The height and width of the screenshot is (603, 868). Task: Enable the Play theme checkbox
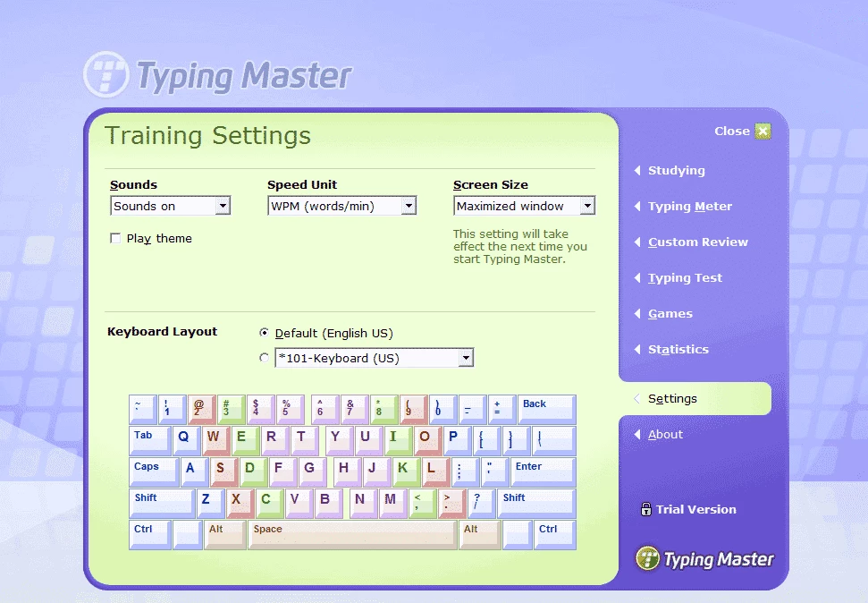115,239
